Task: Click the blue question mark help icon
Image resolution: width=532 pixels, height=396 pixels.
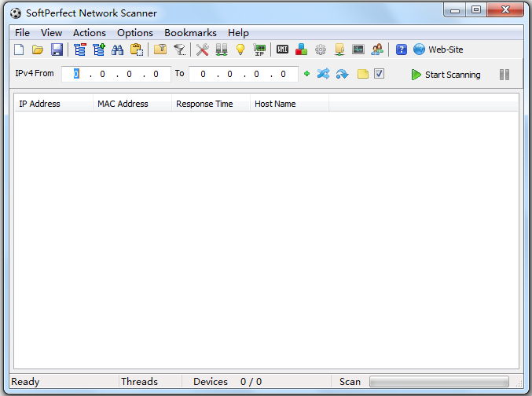Action: [x=402, y=49]
